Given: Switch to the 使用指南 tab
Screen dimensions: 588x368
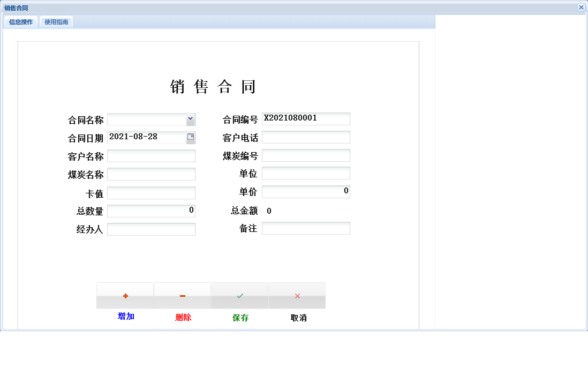Looking at the screenshot, I should tap(56, 22).
